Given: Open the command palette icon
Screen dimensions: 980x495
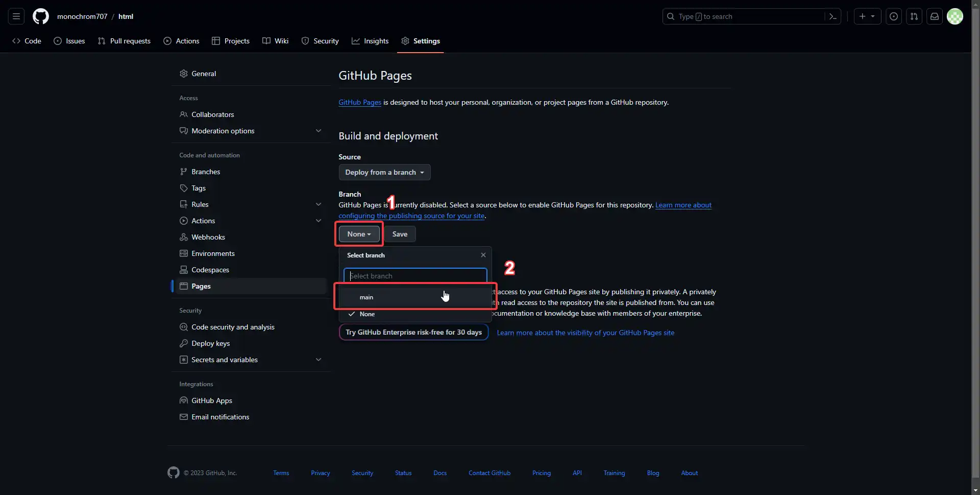Looking at the screenshot, I should [832, 16].
